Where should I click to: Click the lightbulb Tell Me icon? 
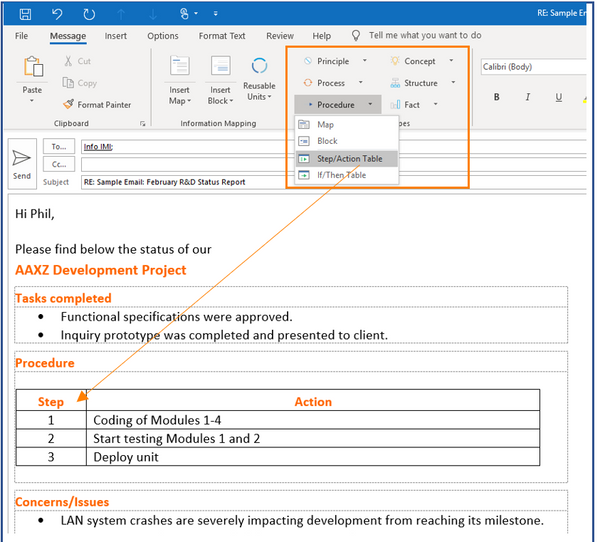[355, 36]
